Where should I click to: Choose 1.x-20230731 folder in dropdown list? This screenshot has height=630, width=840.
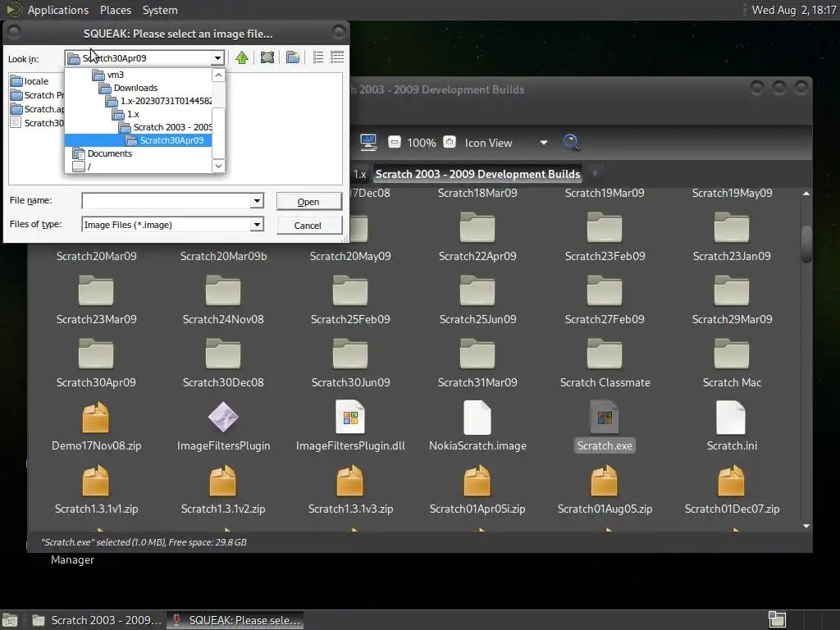(138, 101)
